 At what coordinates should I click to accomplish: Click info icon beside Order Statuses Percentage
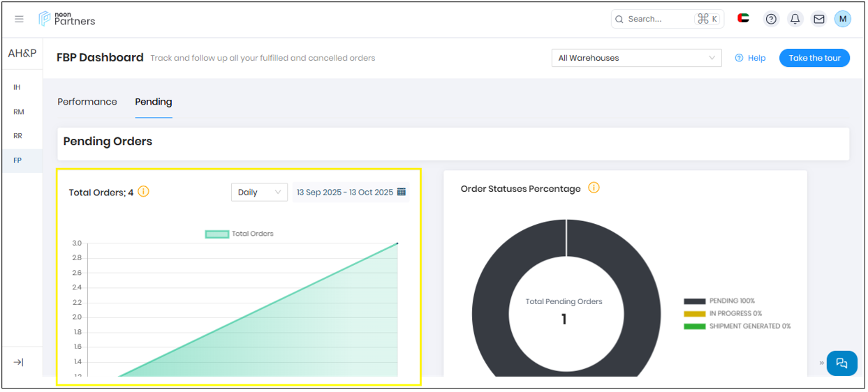tap(594, 188)
